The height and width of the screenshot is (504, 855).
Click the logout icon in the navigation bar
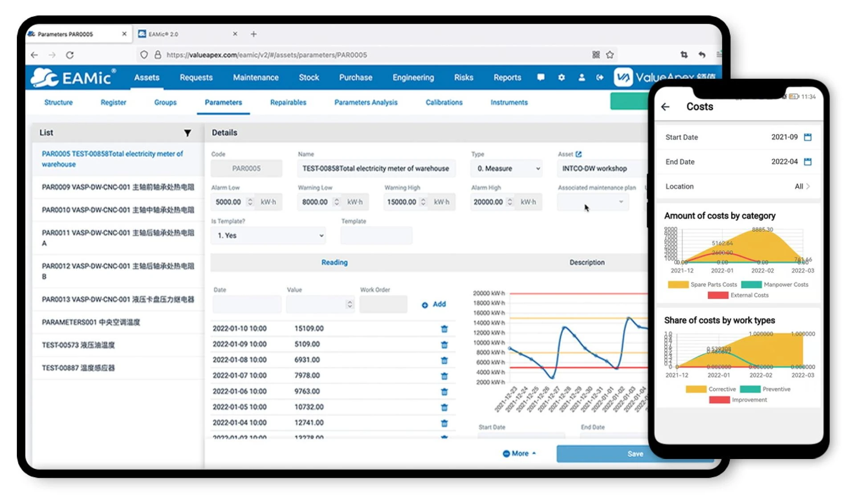(599, 77)
